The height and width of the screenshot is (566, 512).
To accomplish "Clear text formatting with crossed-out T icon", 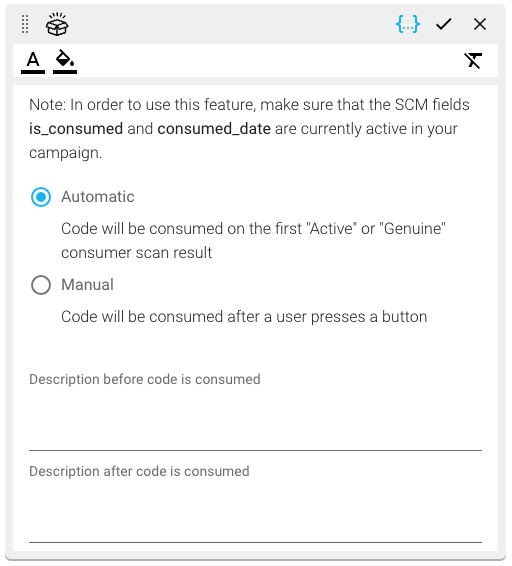I will (x=473, y=60).
